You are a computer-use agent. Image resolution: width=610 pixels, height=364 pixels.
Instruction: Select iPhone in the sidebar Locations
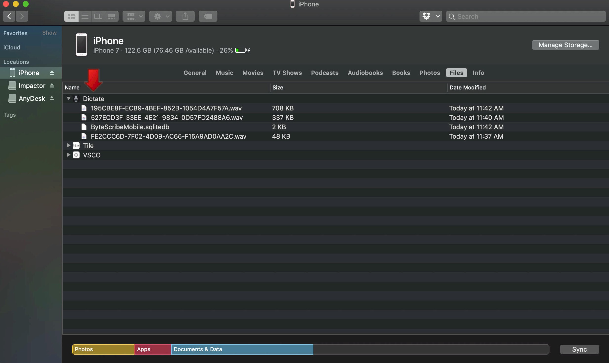31,73
